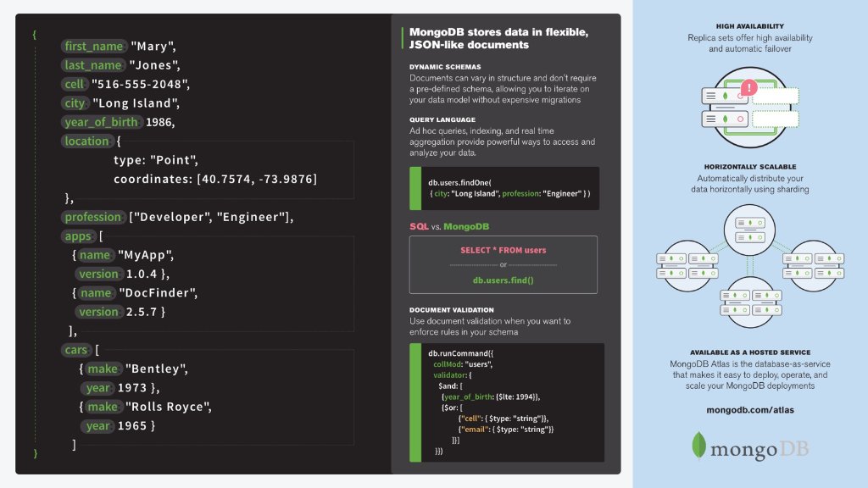Select the last_name field key
Viewport: 868px width, 488px height.
tap(93, 64)
